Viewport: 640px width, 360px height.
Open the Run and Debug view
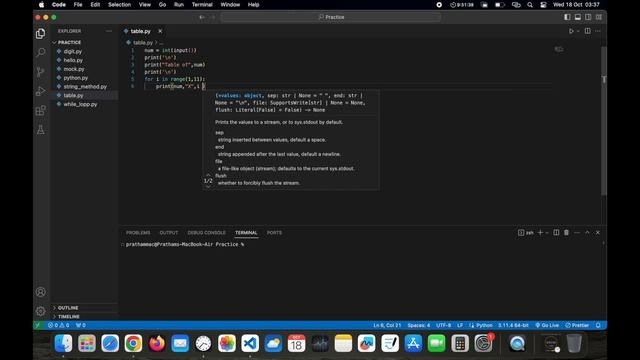point(40,91)
